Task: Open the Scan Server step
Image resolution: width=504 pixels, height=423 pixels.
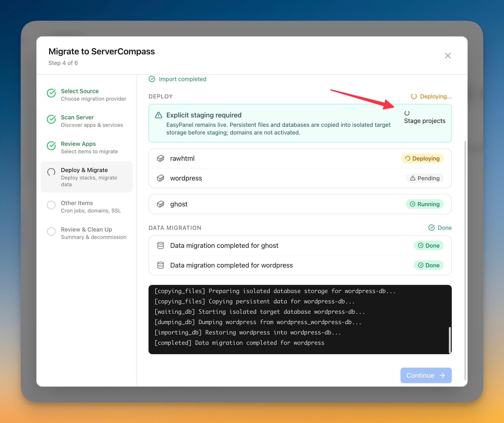Action: click(87, 121)
